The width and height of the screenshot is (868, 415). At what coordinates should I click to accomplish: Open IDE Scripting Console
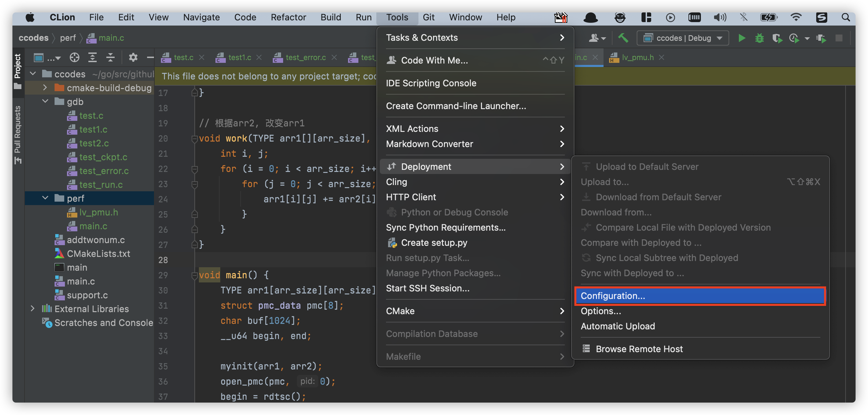tap(475, 83)
